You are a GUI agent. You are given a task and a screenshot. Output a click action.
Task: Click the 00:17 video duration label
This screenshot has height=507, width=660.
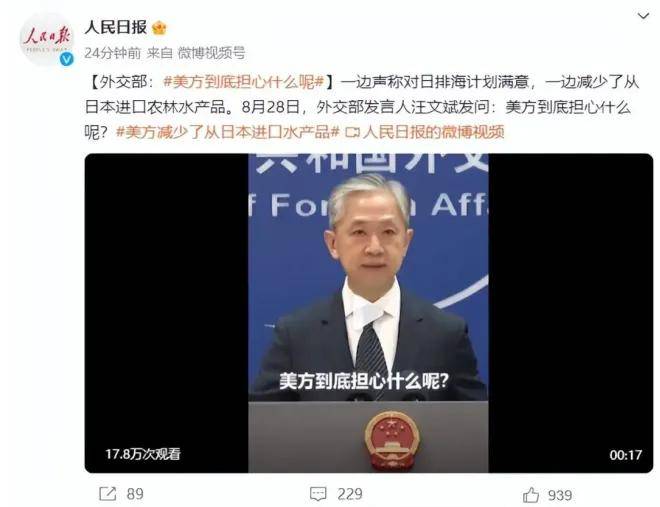625,455
